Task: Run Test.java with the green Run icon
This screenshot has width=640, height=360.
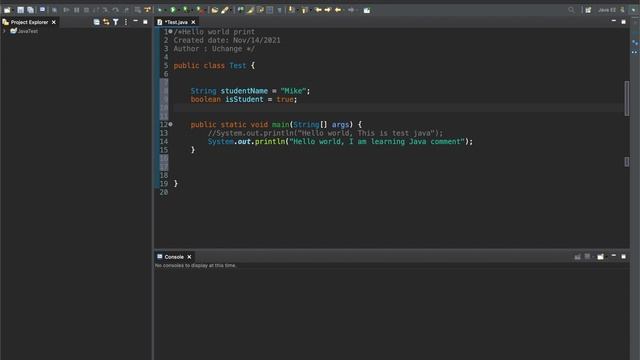Action: pyautogui.click(x=173, y=10)
